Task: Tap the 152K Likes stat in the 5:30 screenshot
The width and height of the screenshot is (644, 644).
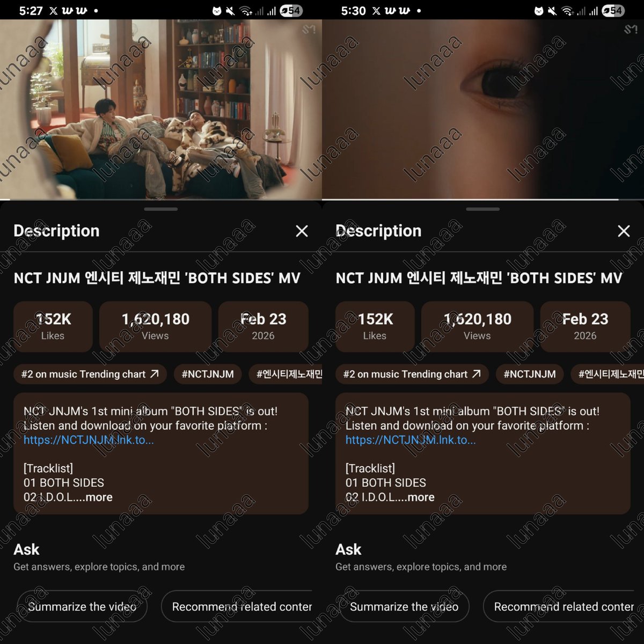Action: [x=375, y=326]
